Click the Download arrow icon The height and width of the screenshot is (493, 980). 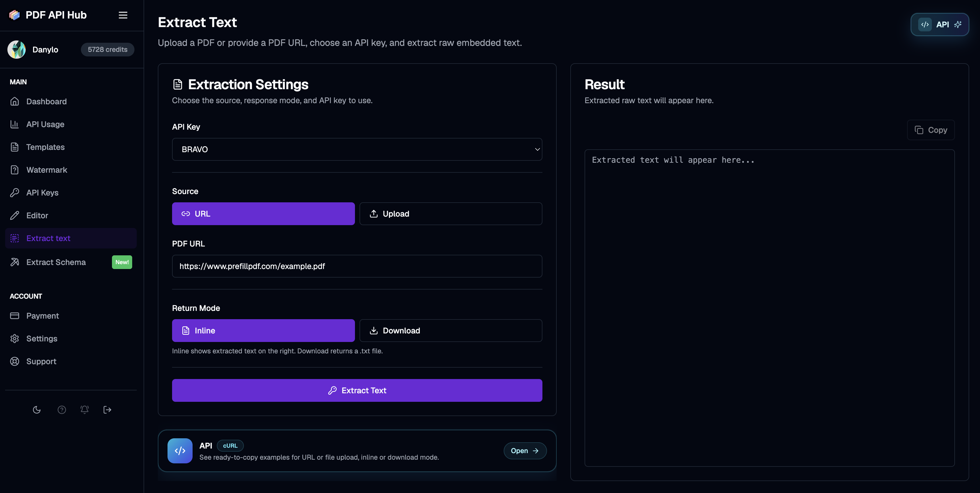tap(373, 331)
